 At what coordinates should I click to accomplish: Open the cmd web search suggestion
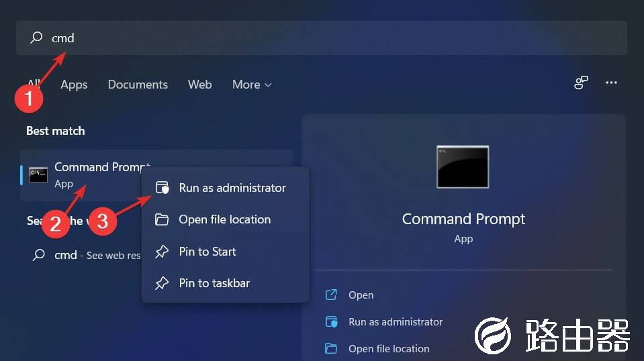click(x=87, y=256)
